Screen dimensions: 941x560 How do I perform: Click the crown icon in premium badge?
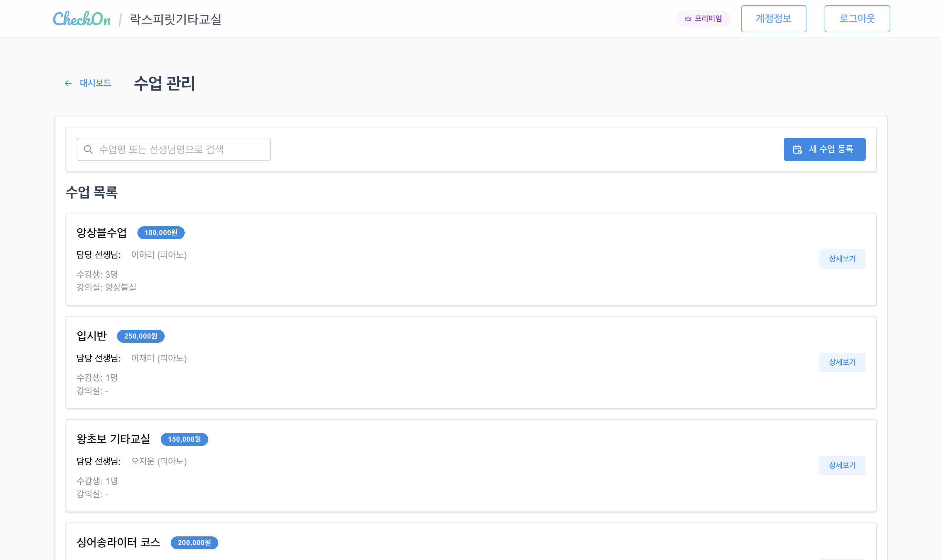point(688,19)
